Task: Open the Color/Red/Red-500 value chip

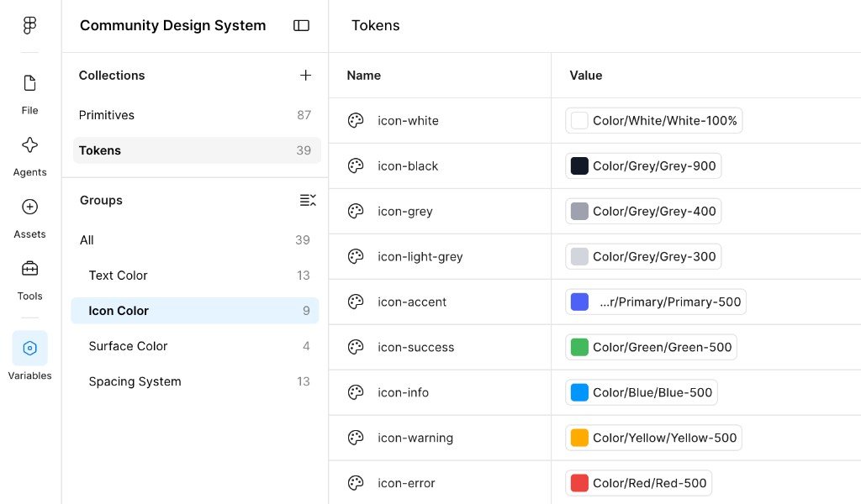Action: (639, 483)
